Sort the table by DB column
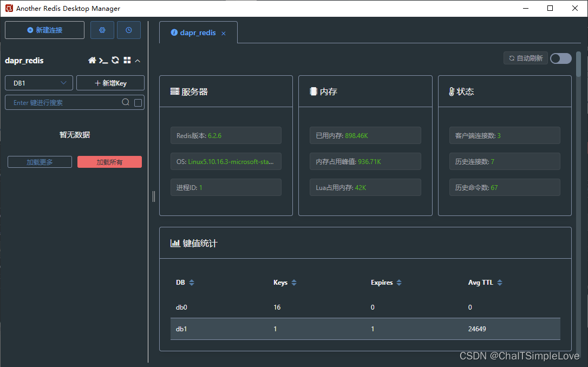Image resolution: width=588 pixels, height=367 pixels. point(192,283)
